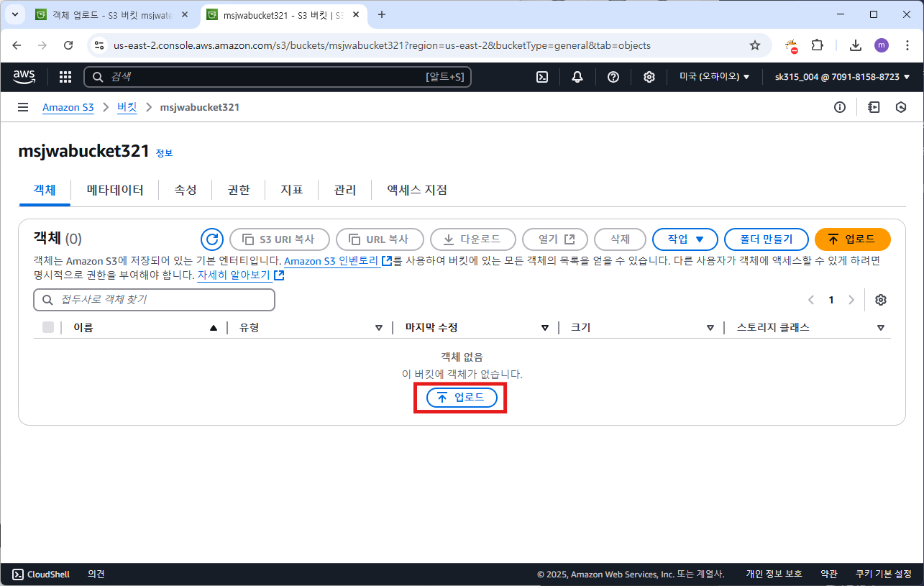Click the 폴더 만들기 button

tap(767, 239)
